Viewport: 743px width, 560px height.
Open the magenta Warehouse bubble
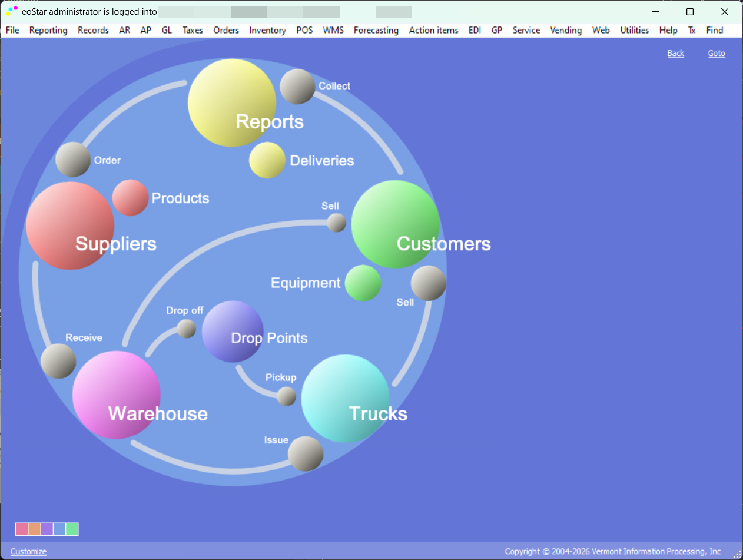(117, 395)
